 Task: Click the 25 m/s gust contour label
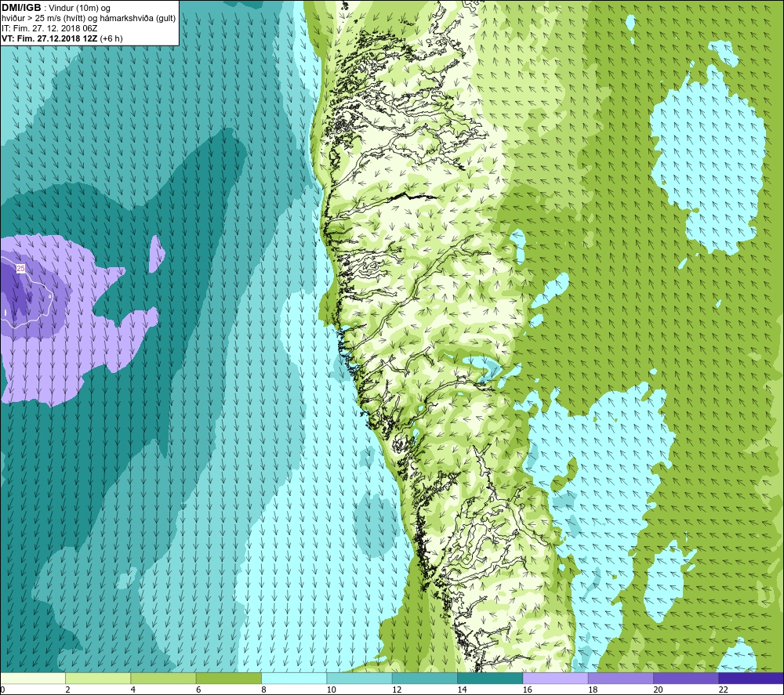tap(20, 269)
